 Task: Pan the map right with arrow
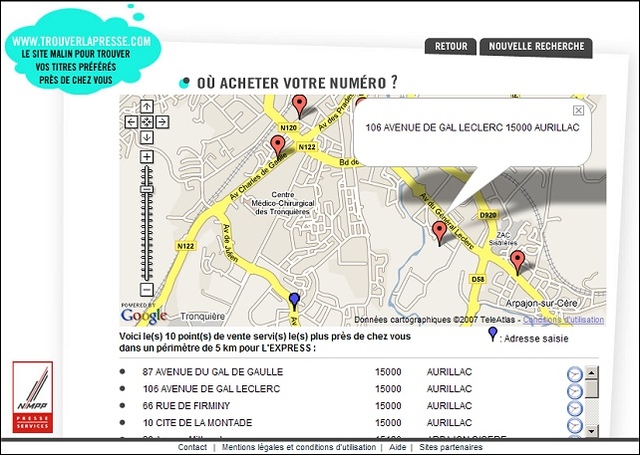tap(163, 121)
